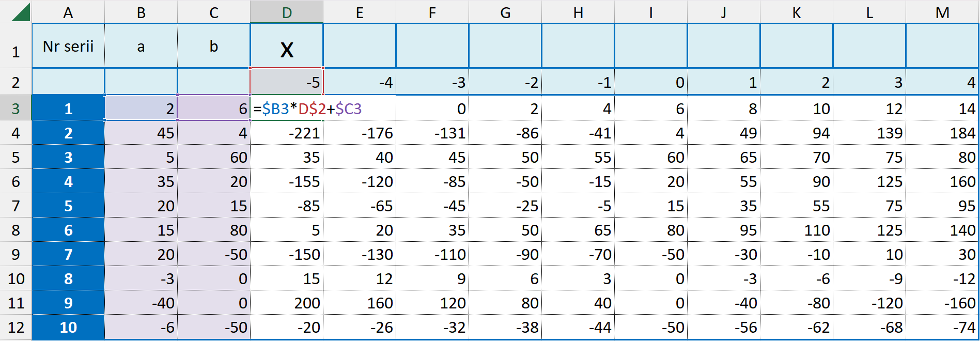Click the Select All corner triangle

(20, 12)
